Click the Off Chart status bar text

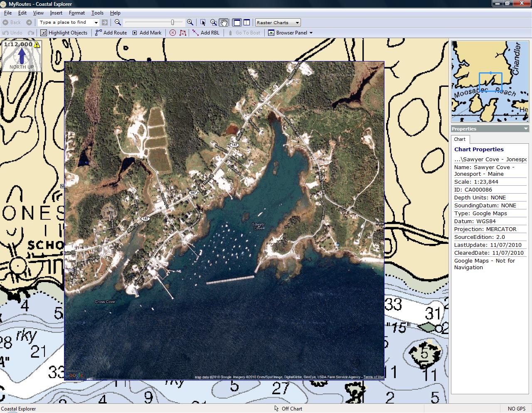[292, 409]
